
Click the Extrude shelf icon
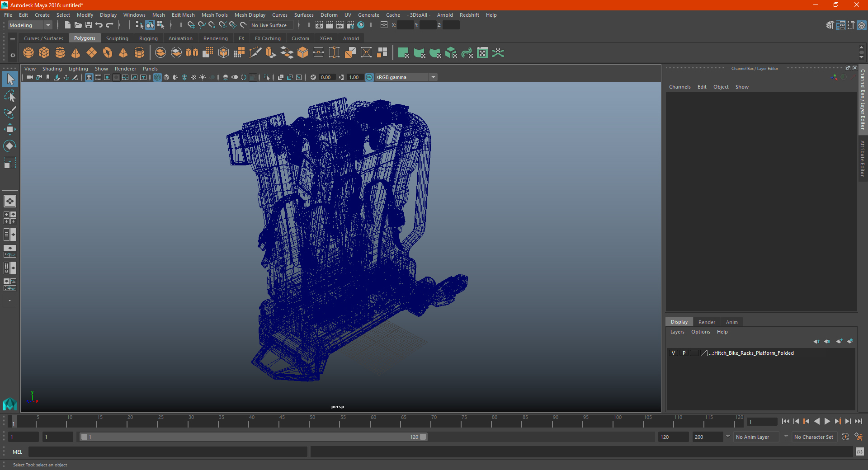[271, 53]
